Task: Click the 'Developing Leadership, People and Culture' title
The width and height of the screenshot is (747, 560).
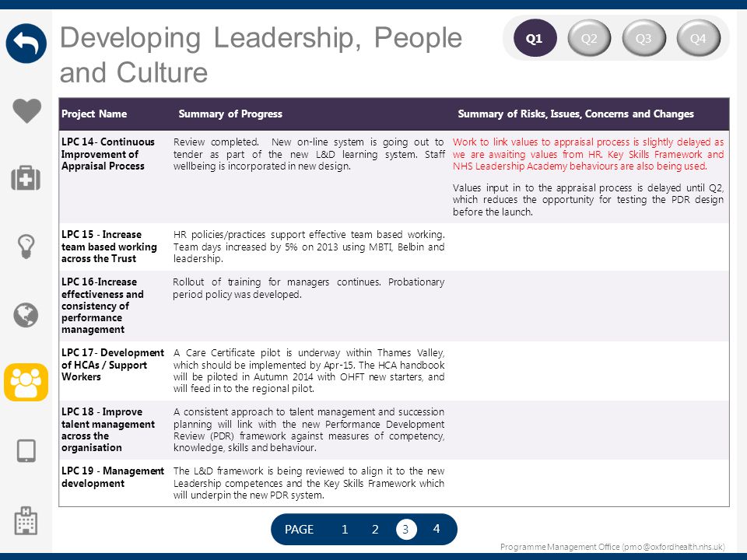Action: click(x=261, y=54)
